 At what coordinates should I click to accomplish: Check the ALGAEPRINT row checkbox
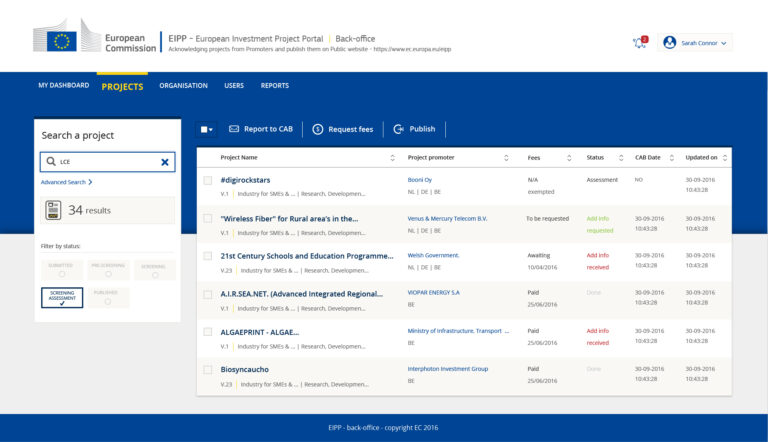pyautogui.click(x=208, y=332)
